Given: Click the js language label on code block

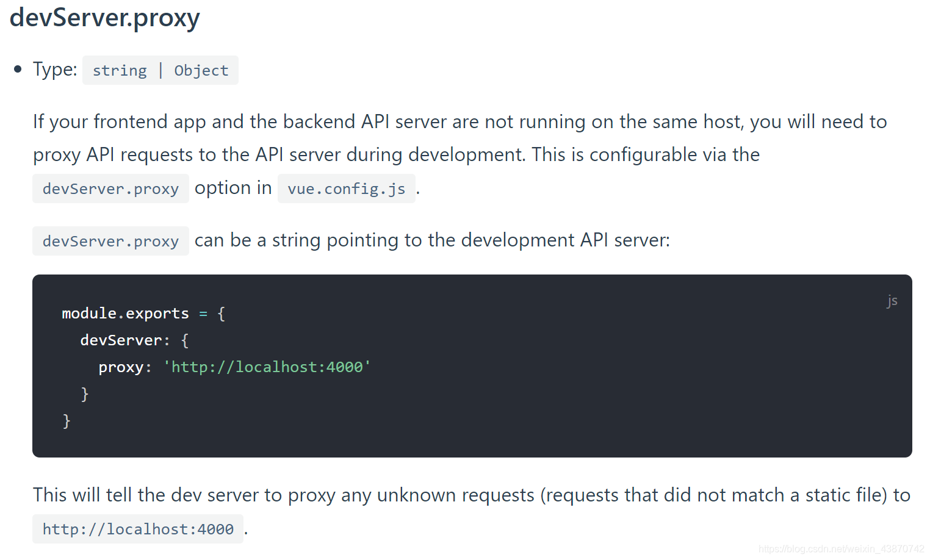Looking at the screenshot, I should (892, 300).
